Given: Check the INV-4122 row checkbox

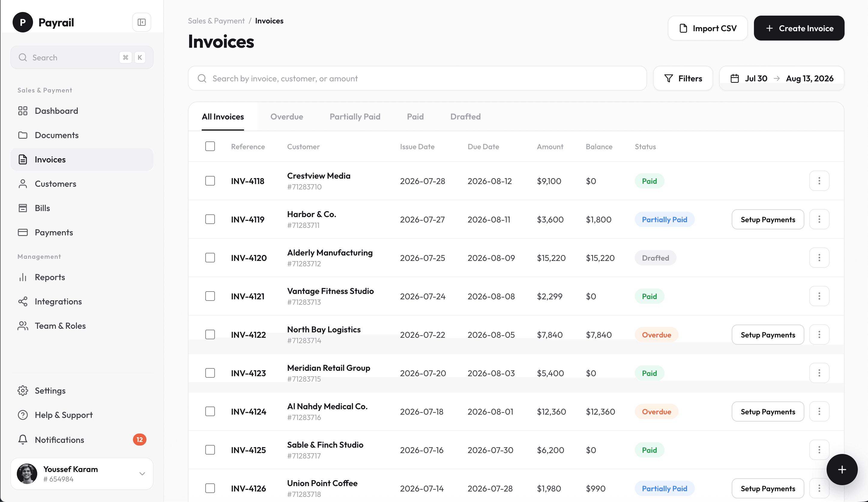Looking at the screenshot, I should pyautogui.click(x=210, y=334).
